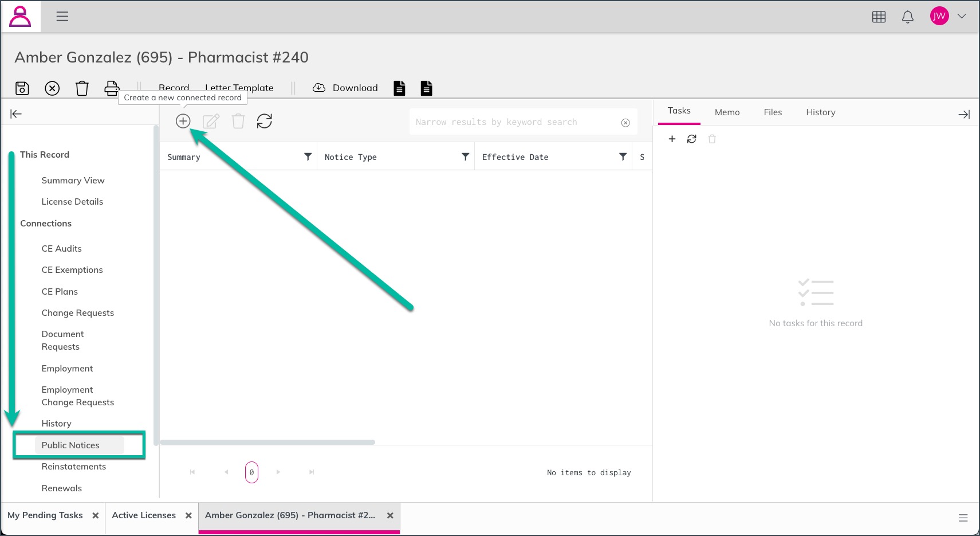Open History connection in sidebar
Screen dimensions: 980x536
click(56, 424)
